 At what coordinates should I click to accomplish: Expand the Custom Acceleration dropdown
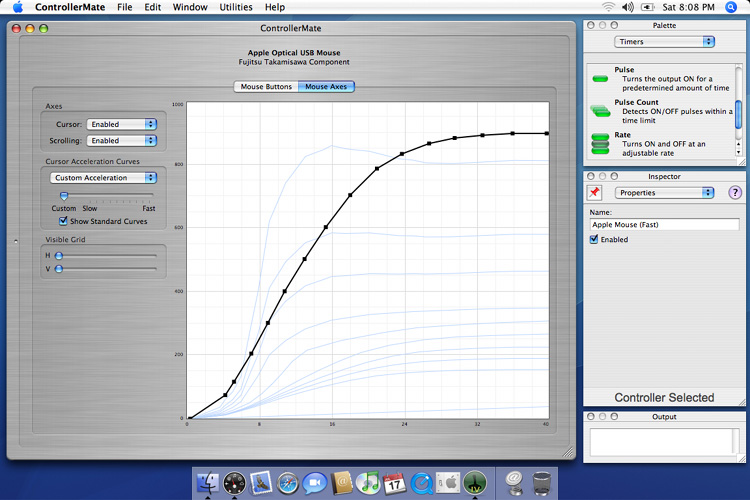point(104,178)
